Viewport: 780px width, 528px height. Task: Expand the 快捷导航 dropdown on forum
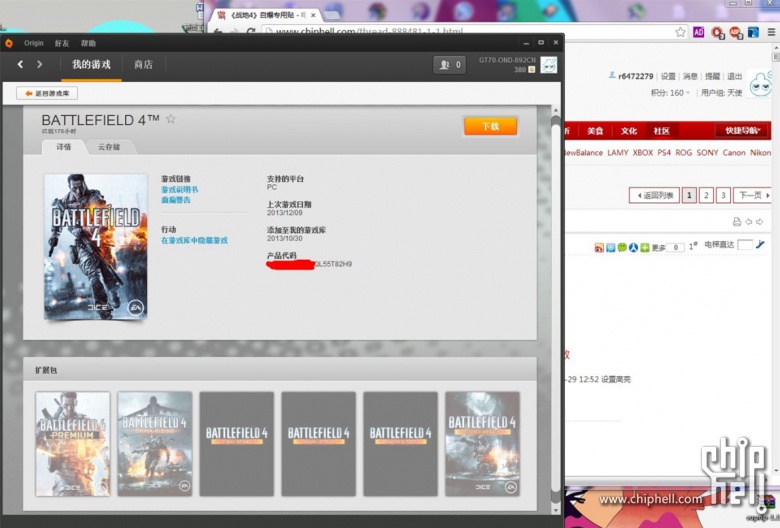[743, 130]
